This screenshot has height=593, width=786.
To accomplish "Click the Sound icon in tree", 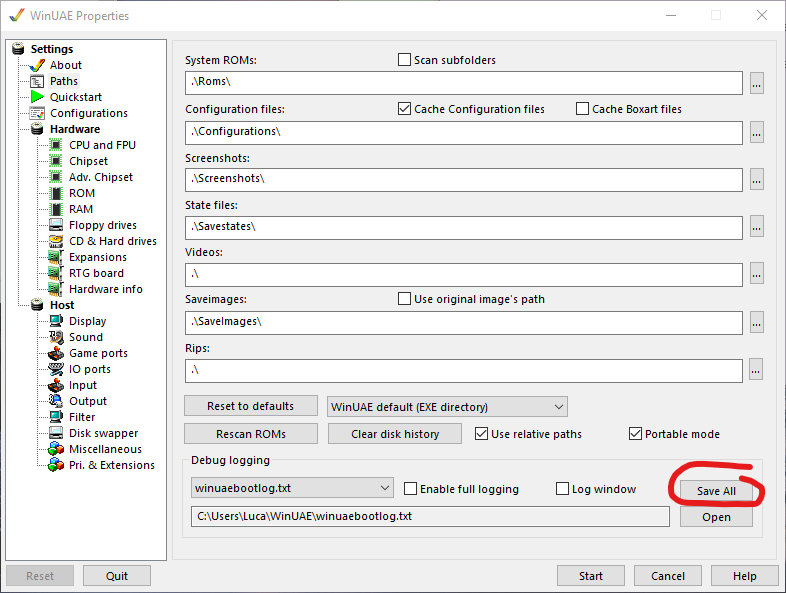I will point(56,337).
